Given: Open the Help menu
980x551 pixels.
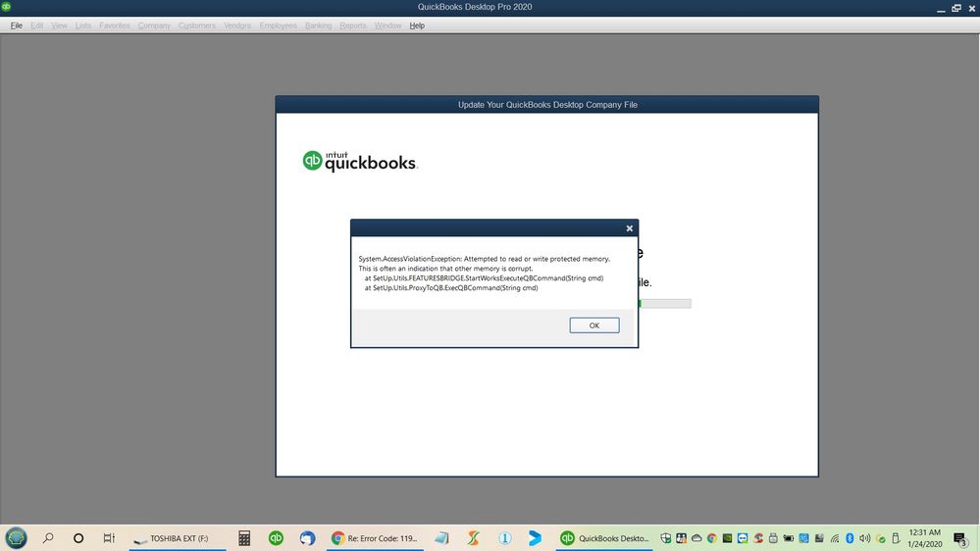Looking at the screenshot, I should tap(417, 25).
